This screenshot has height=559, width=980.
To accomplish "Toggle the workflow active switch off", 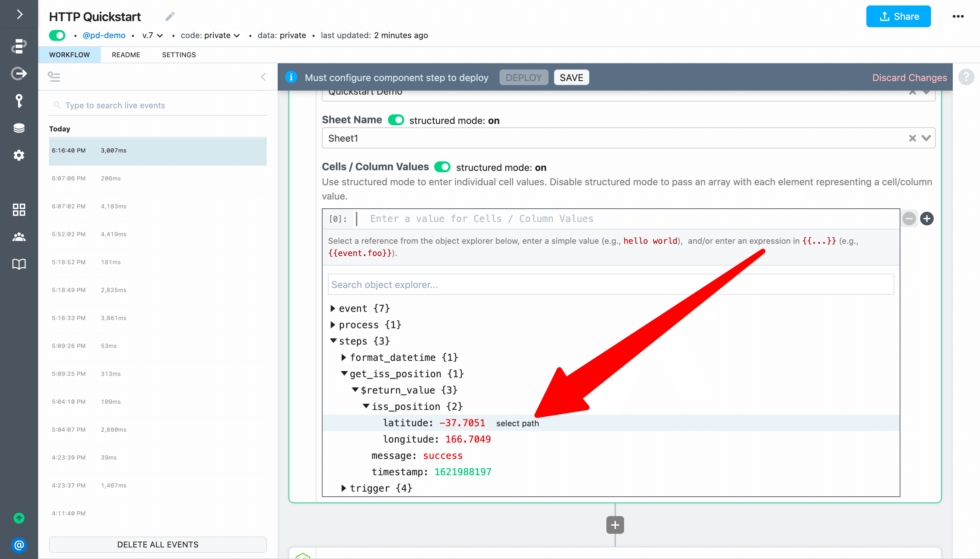I will pyautogui.click(x=57, y=35).
